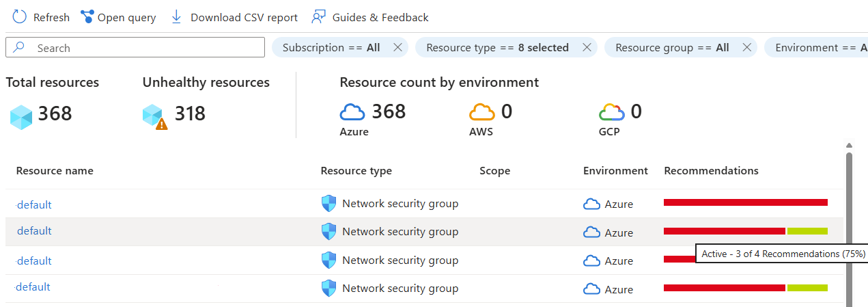Click the GCP cloud environment icon
The width and height of the screenshot is (868, 307).
(611, 111)
